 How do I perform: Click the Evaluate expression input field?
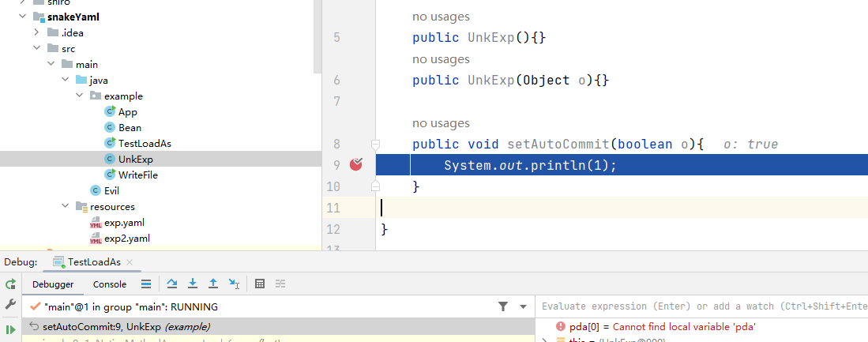[699, 306]
